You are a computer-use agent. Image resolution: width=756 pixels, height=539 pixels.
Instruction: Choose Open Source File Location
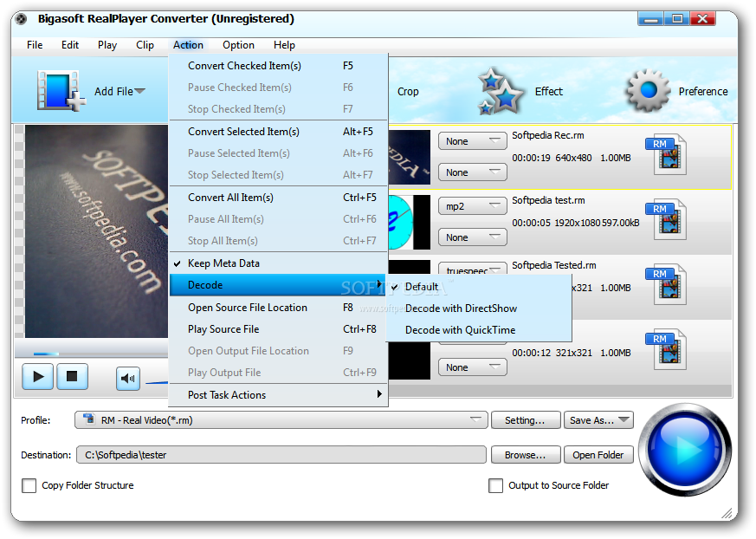tap(279, 308)
